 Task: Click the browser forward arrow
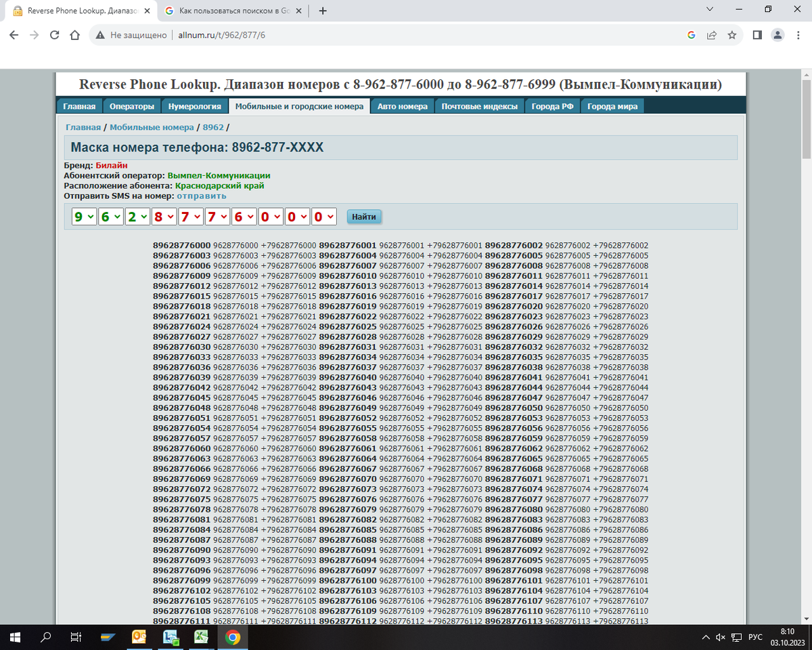pyautogui.click(x=35, y=35)
